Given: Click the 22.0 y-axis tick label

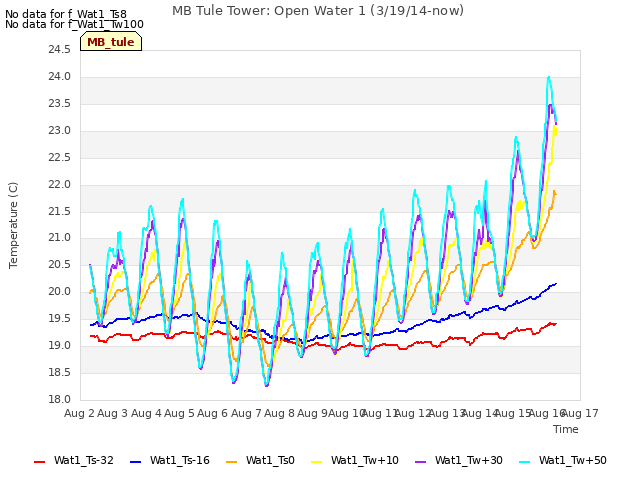Looking at the screenshot, I should pyautogui.click(x=60, y=184).
